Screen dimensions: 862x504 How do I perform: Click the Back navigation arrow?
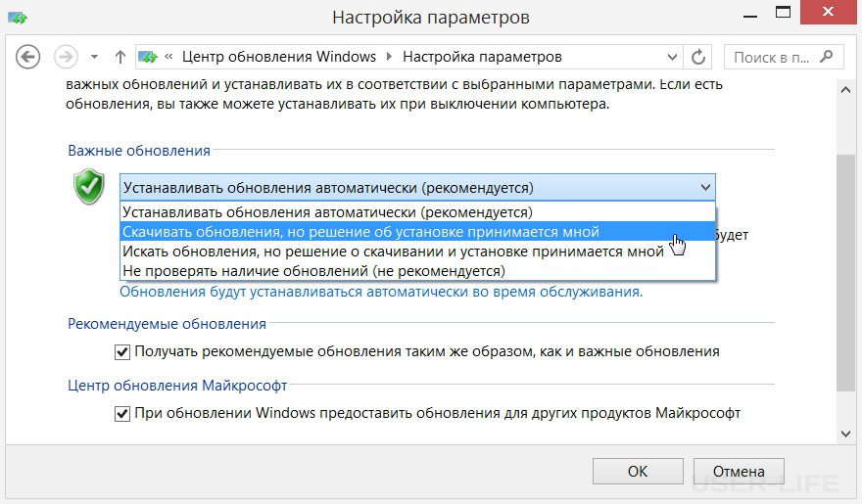point(27,57)
